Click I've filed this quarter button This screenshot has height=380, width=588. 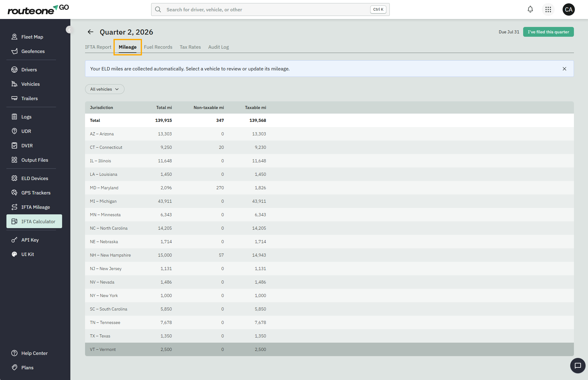pyautogui.click(x=548, y=32)
